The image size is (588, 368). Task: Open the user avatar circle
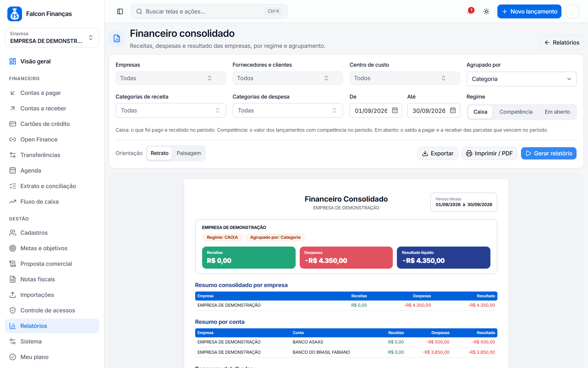[572, 11]
